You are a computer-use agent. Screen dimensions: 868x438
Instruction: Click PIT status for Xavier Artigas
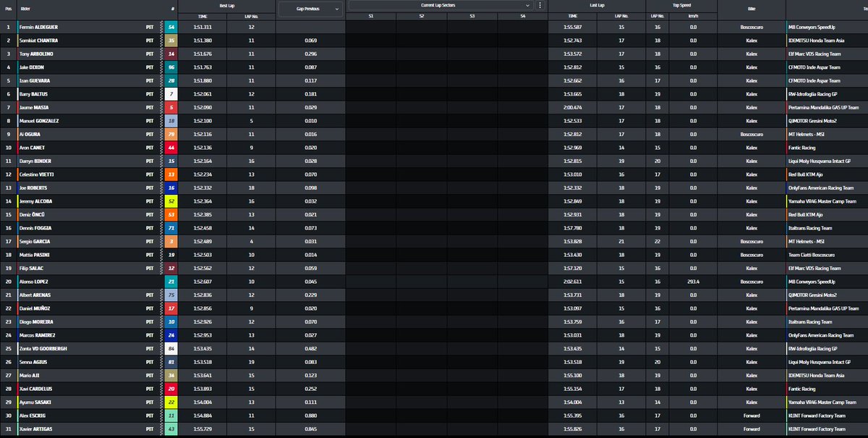(150, 429)
